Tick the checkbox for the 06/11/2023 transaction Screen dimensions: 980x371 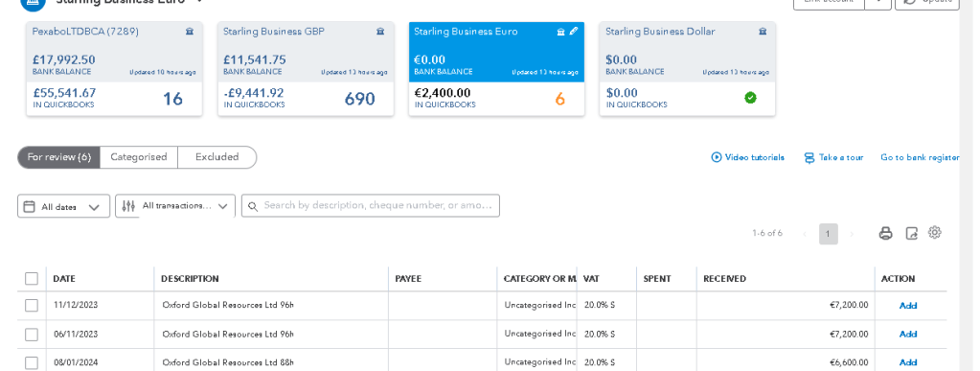coord(32,334)
